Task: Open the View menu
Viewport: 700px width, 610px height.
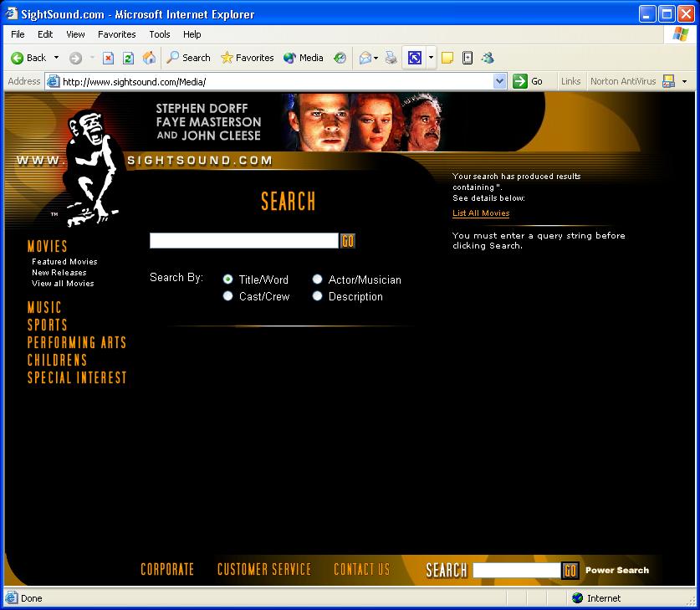Action: (x=75, y=34)
